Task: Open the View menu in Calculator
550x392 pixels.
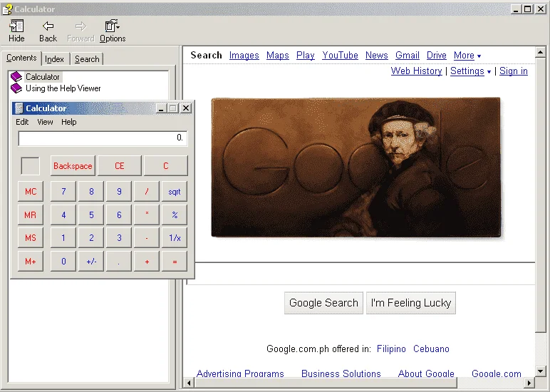Action: point(45,122)
